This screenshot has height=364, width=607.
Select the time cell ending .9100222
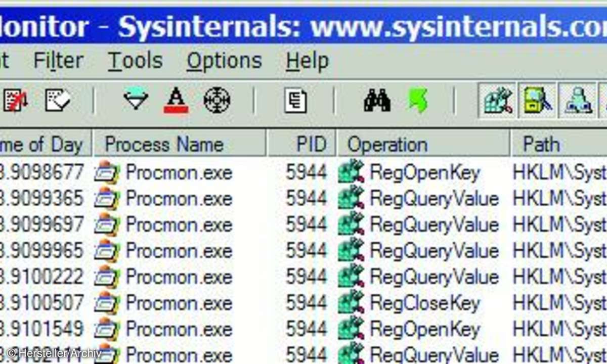pos(42,277)
